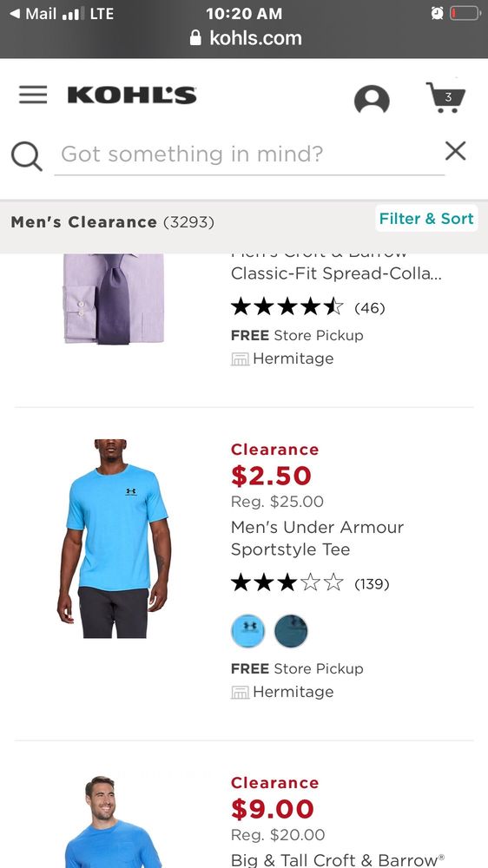The width and height of the screenshot is (488, 868).
Task: Open the account profile icon
Action: (x=372, y=100)
